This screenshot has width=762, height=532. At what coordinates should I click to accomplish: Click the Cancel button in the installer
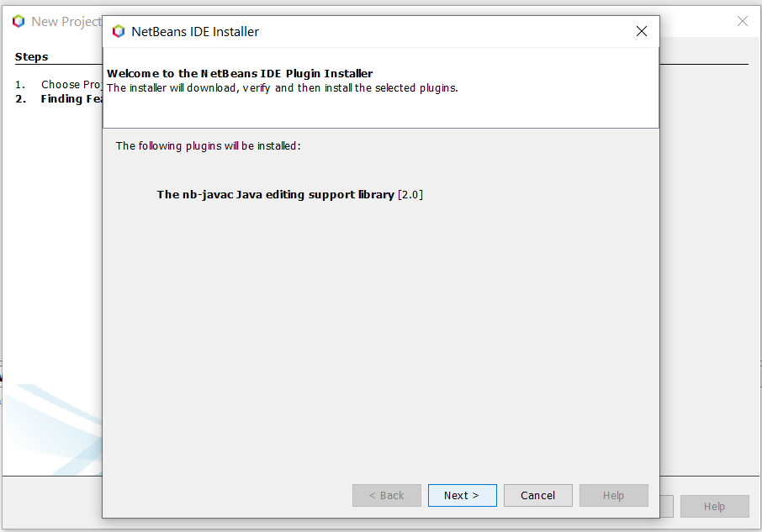pos(538,495)
